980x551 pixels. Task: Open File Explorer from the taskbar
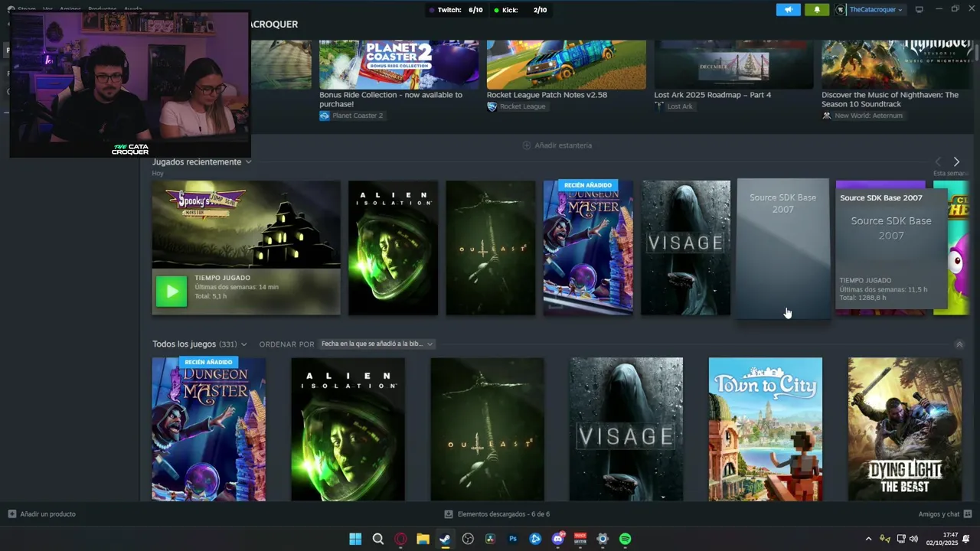[x=423, y=539]
